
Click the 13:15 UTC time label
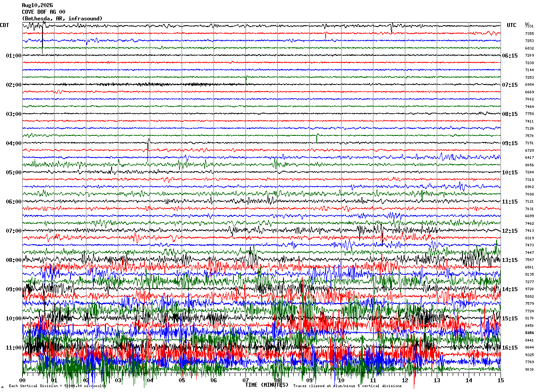pyautogui.click(x=510, y=260)
